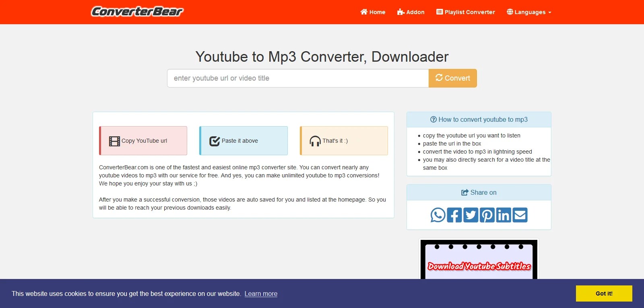Open the Download Youtube Subtitles banner
644x308 pixels.
tap(479, 259)
